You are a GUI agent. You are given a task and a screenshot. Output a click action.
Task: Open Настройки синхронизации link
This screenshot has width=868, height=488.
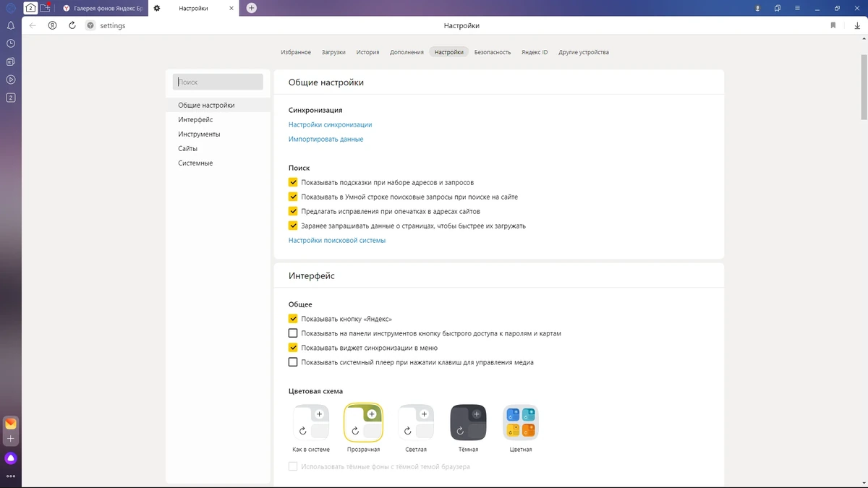coord(330,124)
